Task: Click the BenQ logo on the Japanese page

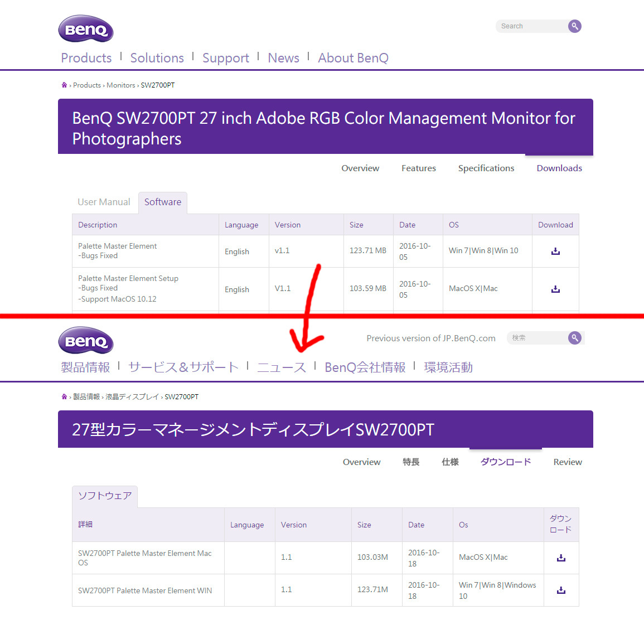Action: tap(86, 341)
